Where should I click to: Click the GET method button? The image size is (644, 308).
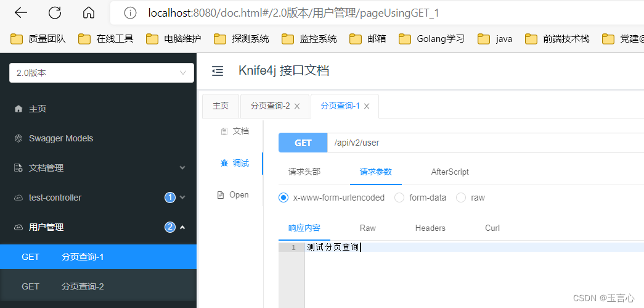point(303,143)
